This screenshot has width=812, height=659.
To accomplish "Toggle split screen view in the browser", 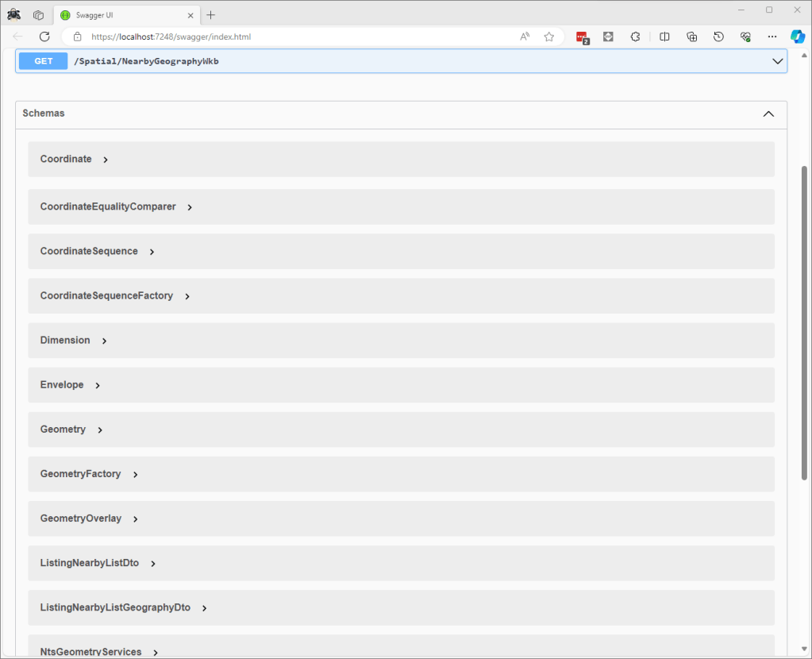I will 664,37.
